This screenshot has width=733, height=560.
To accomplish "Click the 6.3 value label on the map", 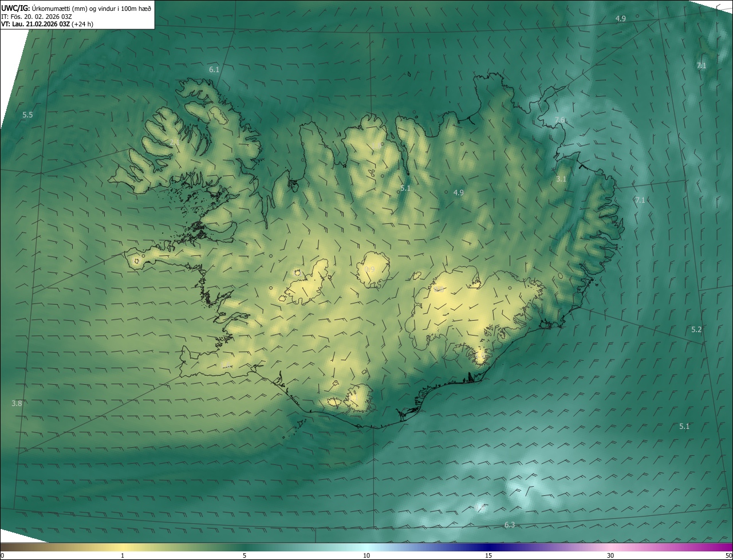I will (510, 525).
